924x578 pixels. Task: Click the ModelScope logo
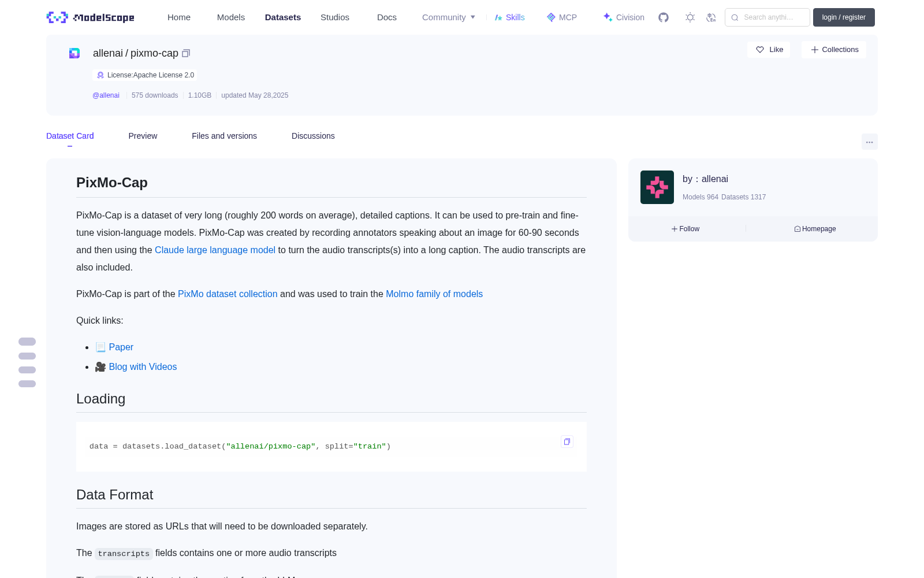(x=91, y=17)
